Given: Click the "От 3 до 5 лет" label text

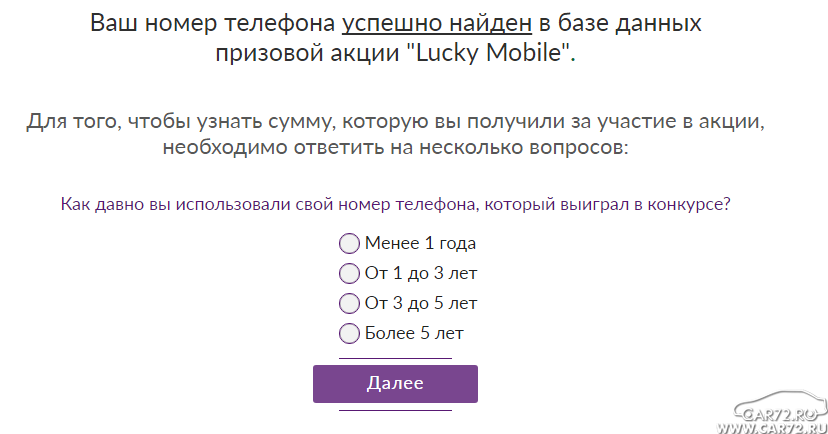Looking at the screenshot, I should pyautogui.click(x=421, y=304).
